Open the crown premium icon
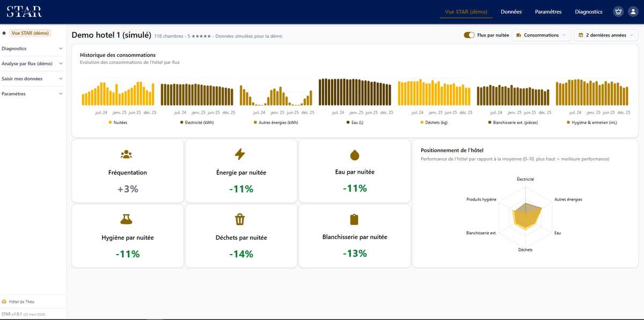The image size is (644, 320). pos(618,12)
